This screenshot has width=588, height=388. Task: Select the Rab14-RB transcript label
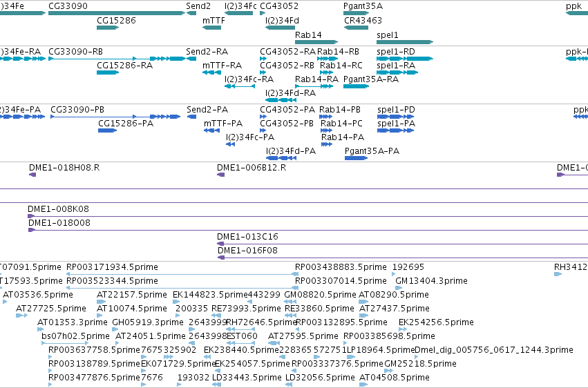tap(339, 52)
